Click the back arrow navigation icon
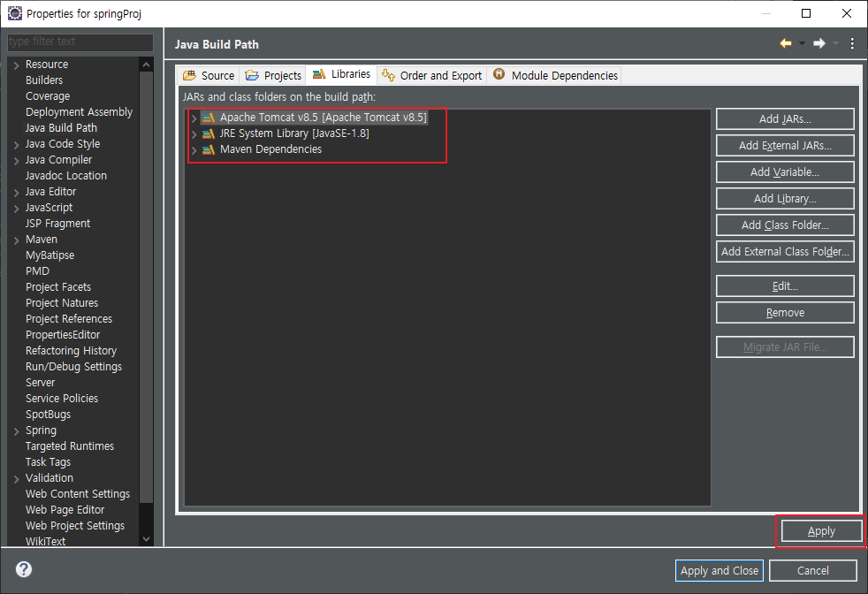 (x=786, y=43)
